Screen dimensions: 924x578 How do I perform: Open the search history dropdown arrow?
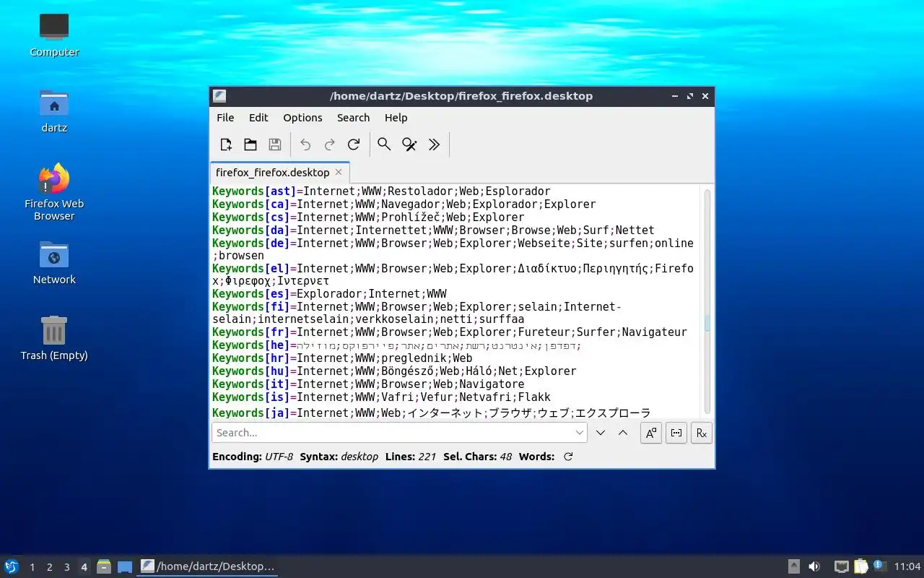point(580,433)
